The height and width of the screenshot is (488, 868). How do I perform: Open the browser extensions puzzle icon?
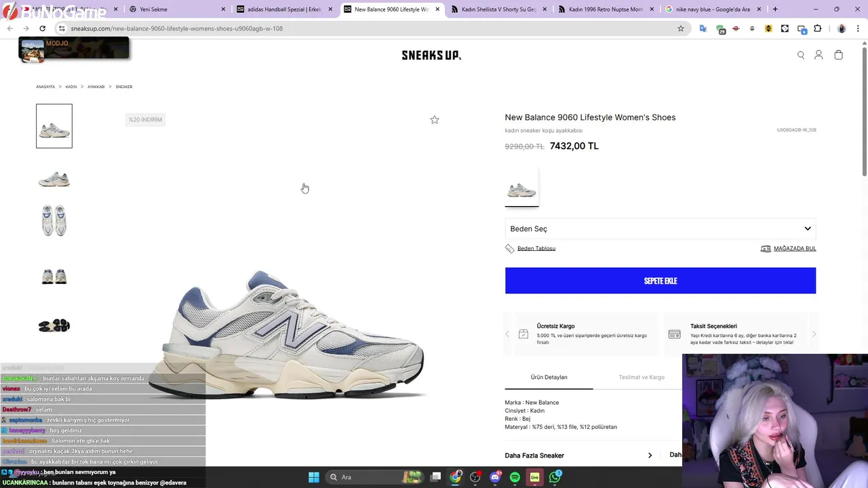coord(817,28)
